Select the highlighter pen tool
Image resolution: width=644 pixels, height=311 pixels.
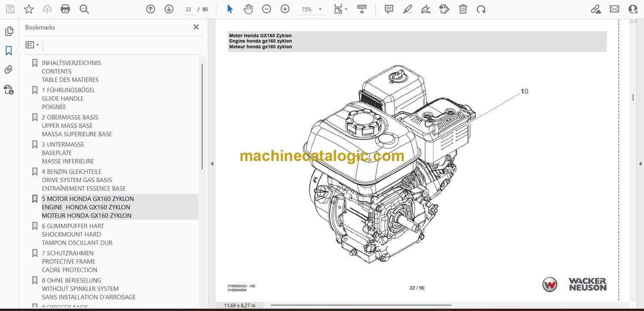tap(407, 9)
